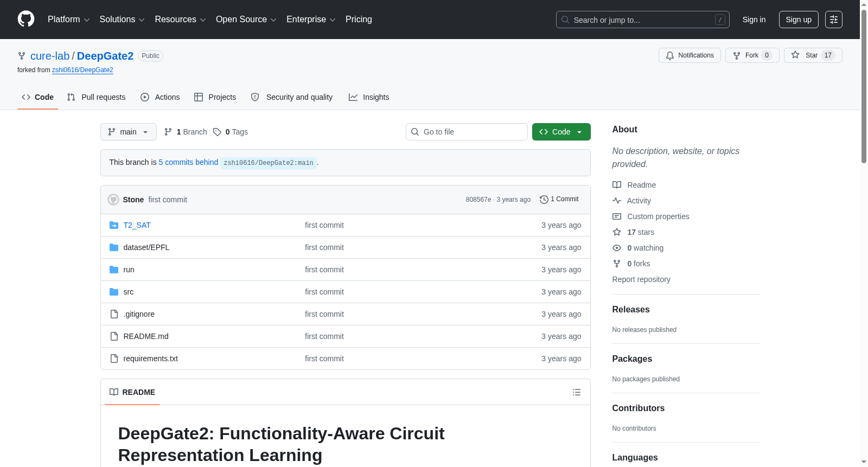Image resolution: width=868 pixels, height=467 pixels.
Task: Click the dataset/EPFL folder icon
Action: coord(114,247)
